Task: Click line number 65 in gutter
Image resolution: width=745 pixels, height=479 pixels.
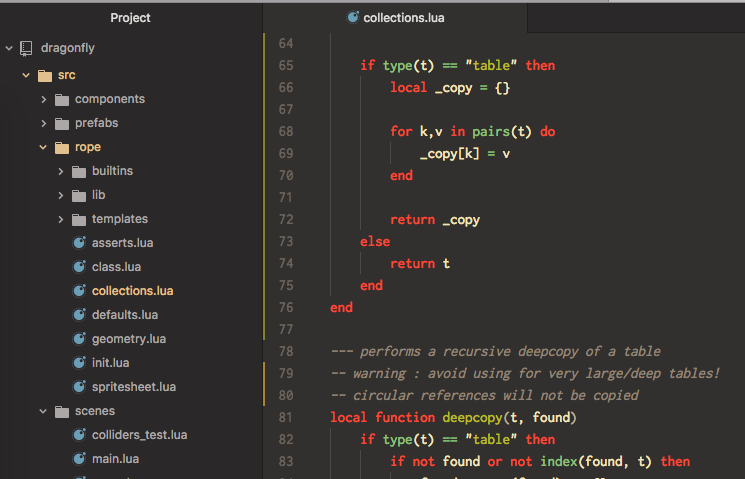Action: click(286, 66)
